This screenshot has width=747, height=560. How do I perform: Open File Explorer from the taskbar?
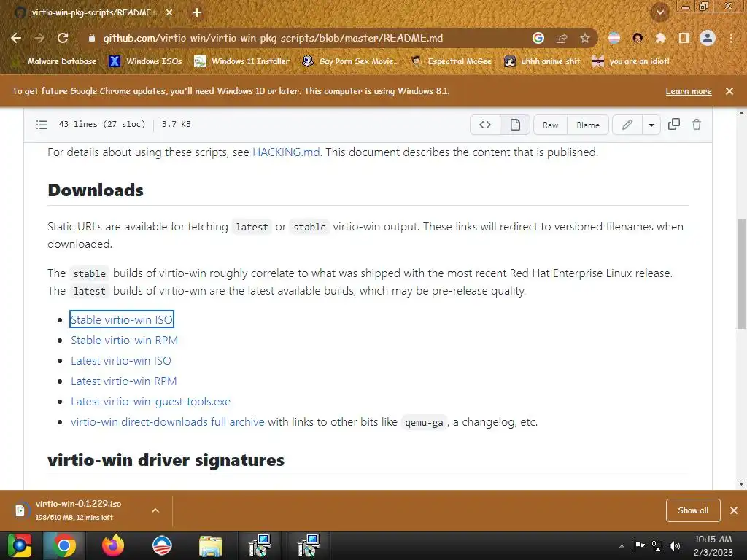pos(211,545)
